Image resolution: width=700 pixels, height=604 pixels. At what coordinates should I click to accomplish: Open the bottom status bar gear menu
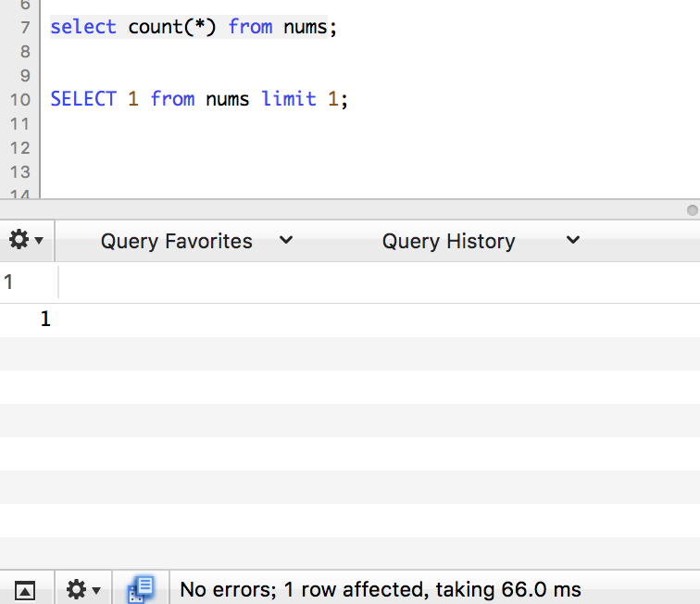click(82, 589)
